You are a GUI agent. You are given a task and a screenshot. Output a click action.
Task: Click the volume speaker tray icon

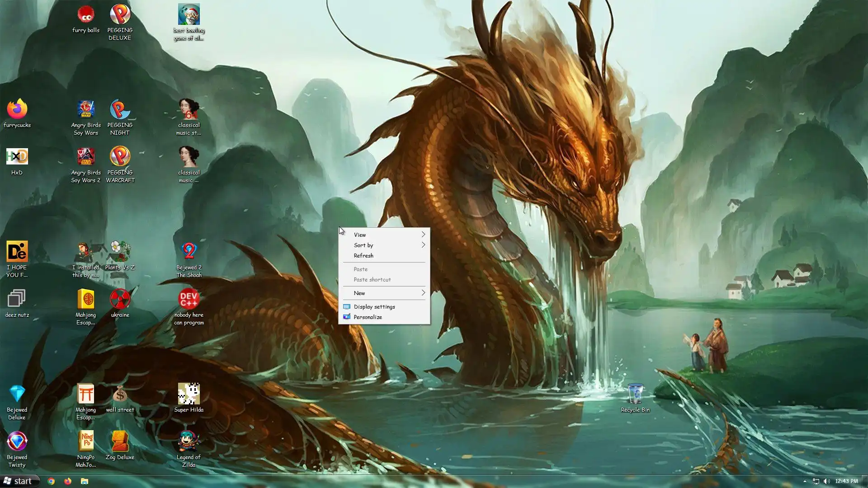coord(827,481)
